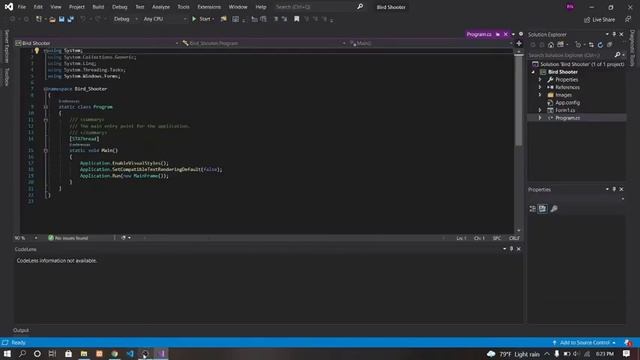This screenshot has height=360, width=640.
Task: Expand the Images folder node
Action: [540, 95]
